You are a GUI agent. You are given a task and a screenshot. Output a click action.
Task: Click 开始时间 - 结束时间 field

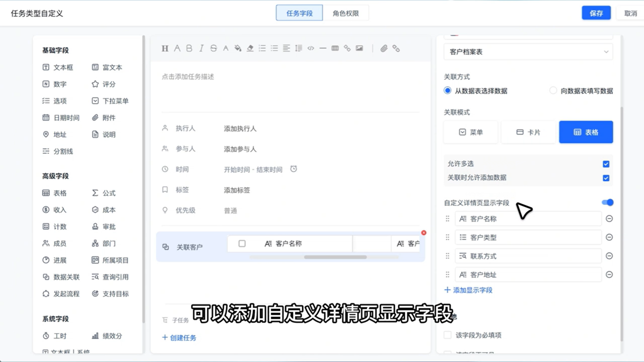[253, 170]
